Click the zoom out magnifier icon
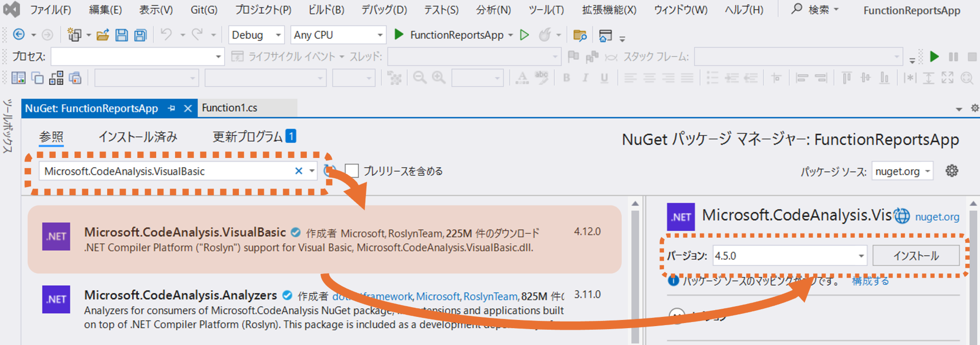The width and height of the screenshot is (980, 345). (x=420, y=78)
